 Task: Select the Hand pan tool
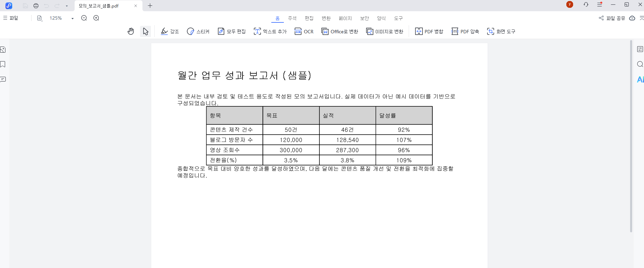pyautogui.click(x=131, y=32)
